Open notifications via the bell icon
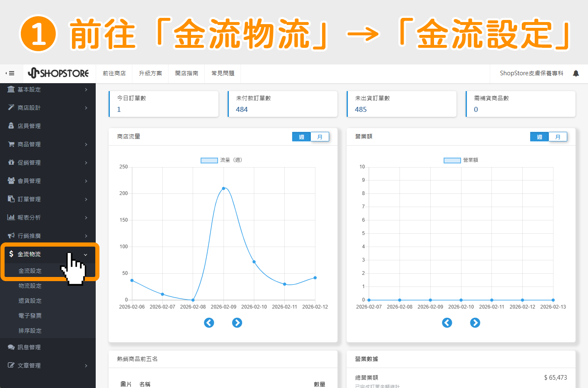This screenshot has width=588, height=388. click(576, 73)
